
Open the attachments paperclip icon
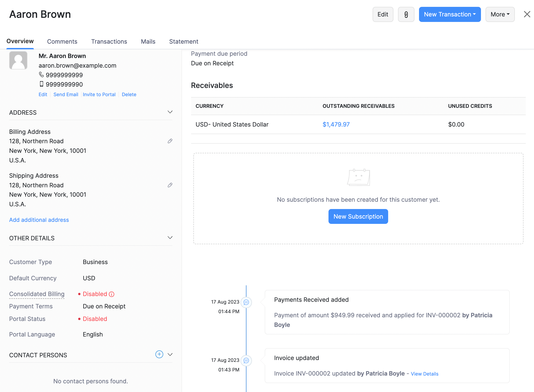click(x=406, y=14)
